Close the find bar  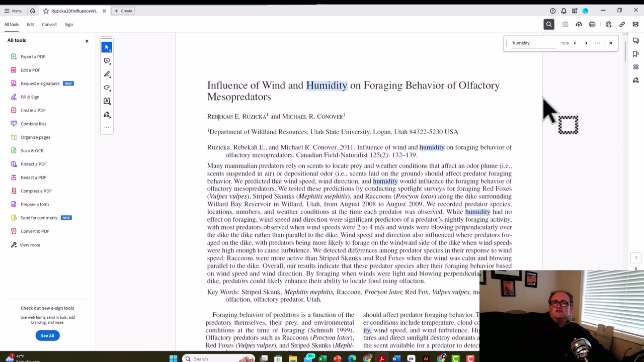[611, 43]
